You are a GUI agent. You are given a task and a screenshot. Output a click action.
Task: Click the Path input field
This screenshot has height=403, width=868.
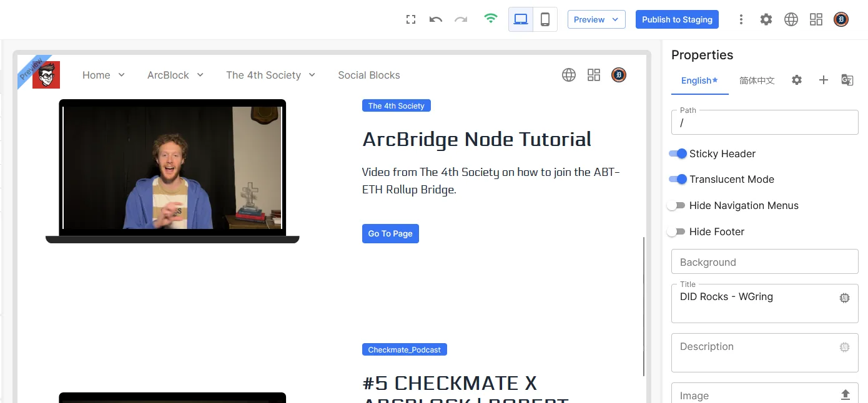(765, 123)
